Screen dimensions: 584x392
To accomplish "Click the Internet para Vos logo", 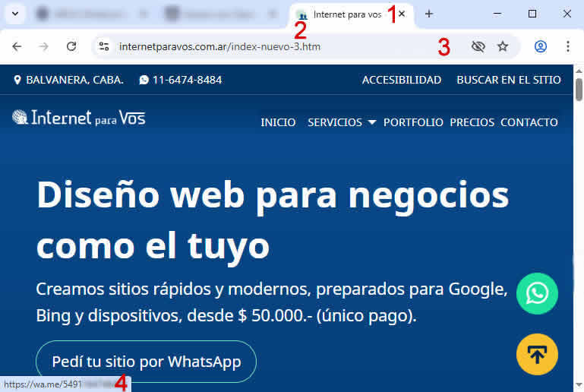I will 78,118.
